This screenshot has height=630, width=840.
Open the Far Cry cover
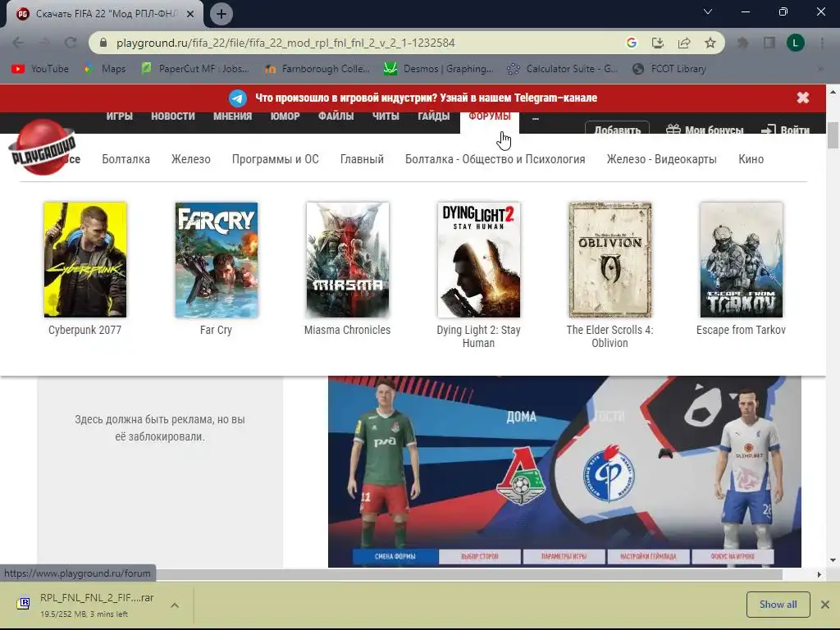[217, 260]
